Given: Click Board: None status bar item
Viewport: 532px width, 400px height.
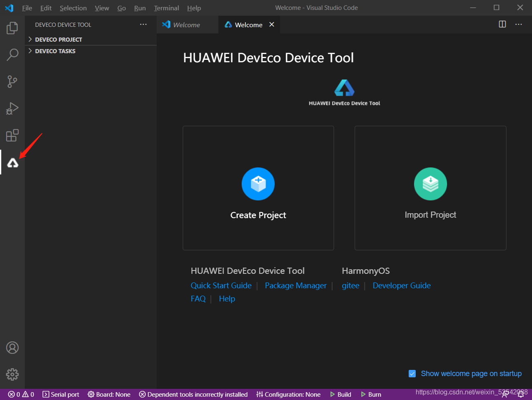Looking at the screenshot, I should (109, 395).
